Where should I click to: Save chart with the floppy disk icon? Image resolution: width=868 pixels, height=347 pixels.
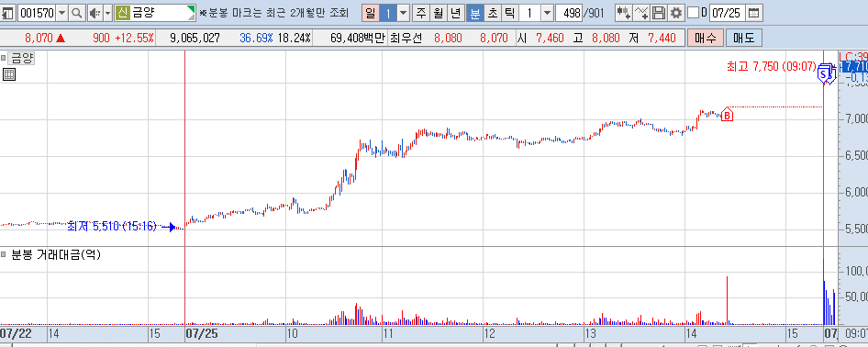pos(659,13)
